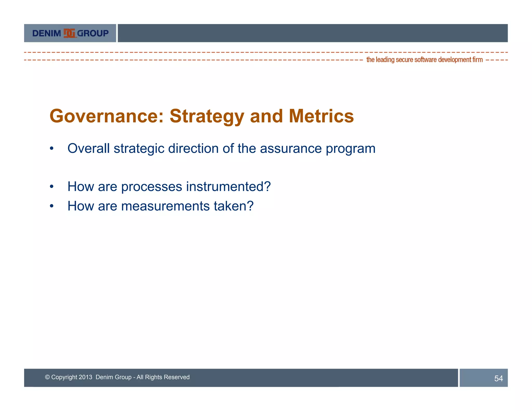Click the word DENIM in the logo
Viewport: 532px width, 411px height.
46,33
